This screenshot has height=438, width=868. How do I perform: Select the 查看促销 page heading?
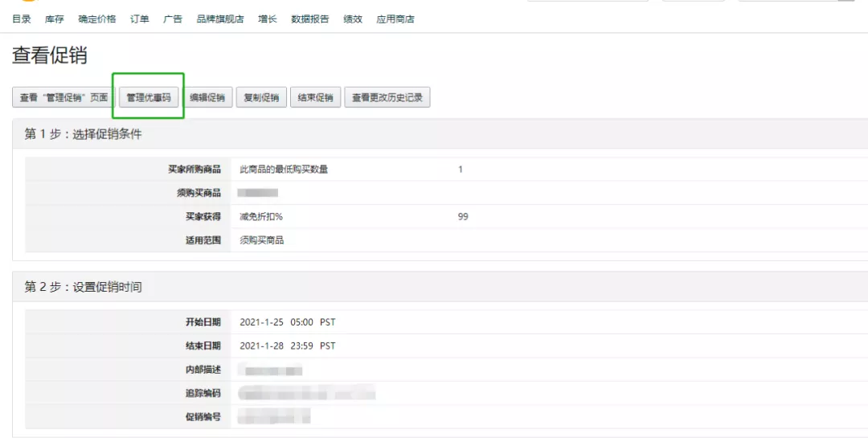pyautogui.click(x=50, y=56)
